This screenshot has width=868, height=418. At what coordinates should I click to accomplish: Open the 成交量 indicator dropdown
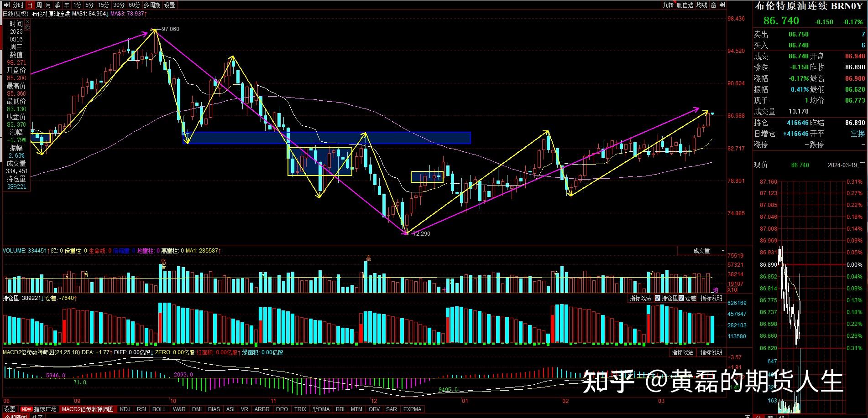pyautogui.click(x=702, y=251)
